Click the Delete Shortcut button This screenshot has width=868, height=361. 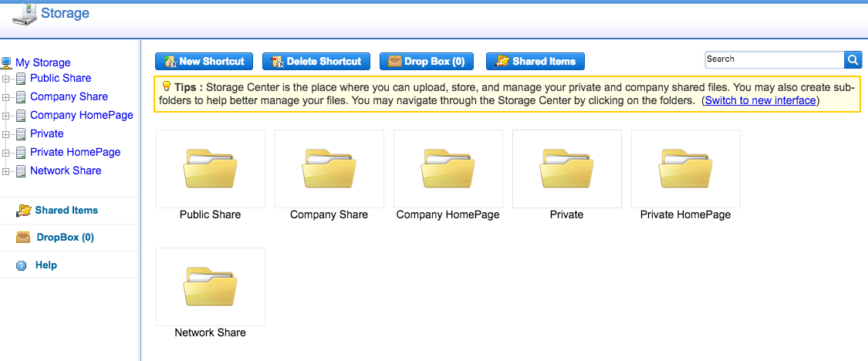tap(316, 62)
